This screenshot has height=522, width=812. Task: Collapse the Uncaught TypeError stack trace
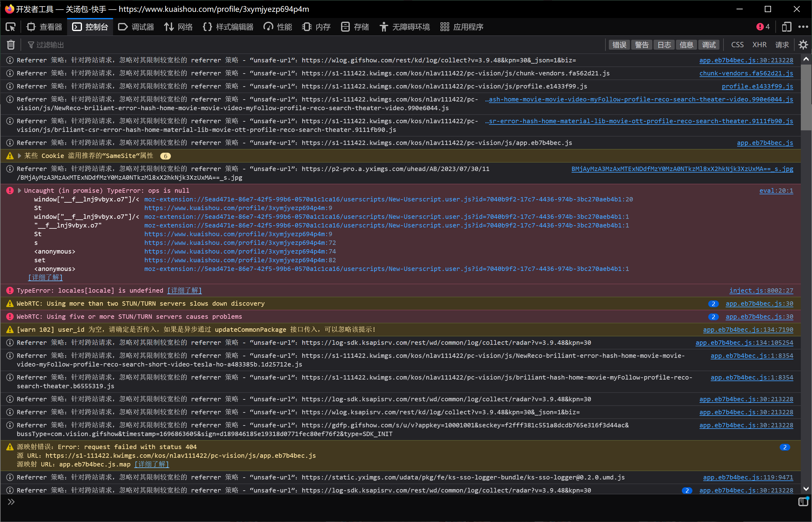tap(20, 191)
